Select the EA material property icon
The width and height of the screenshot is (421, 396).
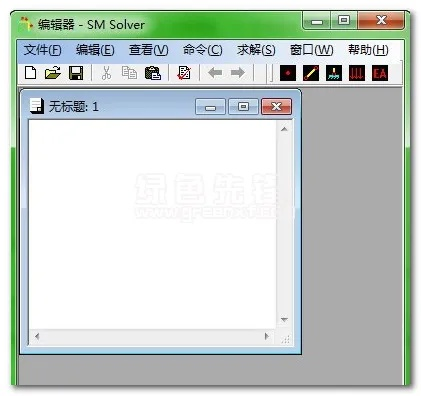click(x=380, y=73)
